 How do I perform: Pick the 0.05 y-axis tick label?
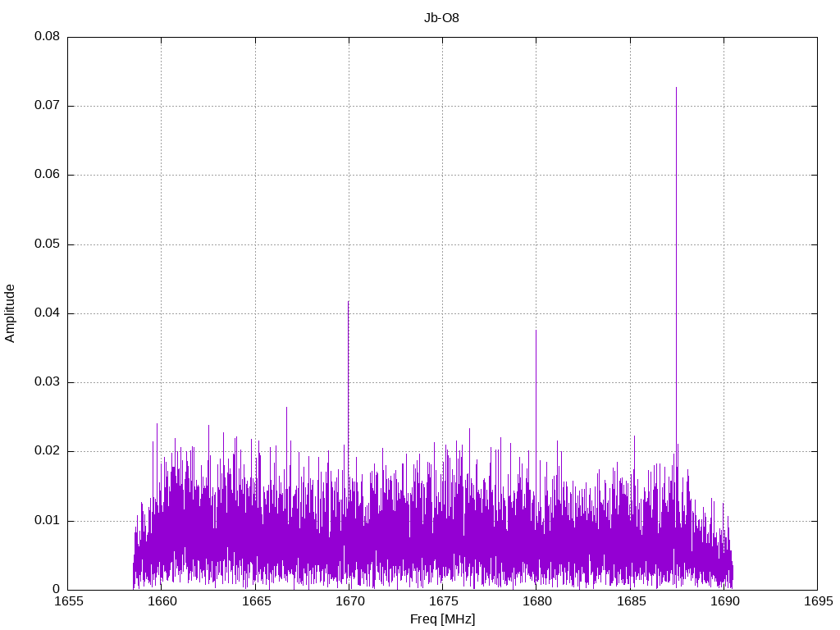(x=47, y=244)
